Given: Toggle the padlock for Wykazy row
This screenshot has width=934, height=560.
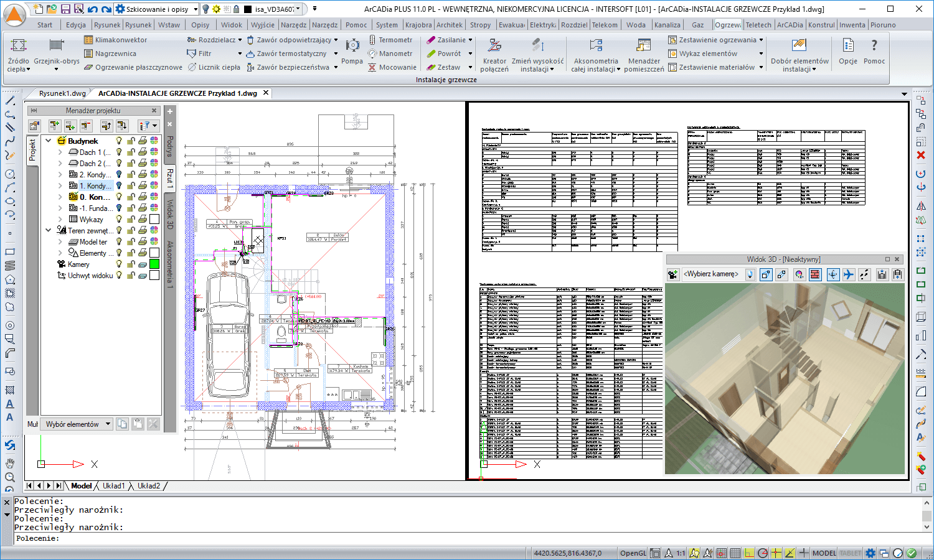Looking at the screenshot, I should pos(131,220).
